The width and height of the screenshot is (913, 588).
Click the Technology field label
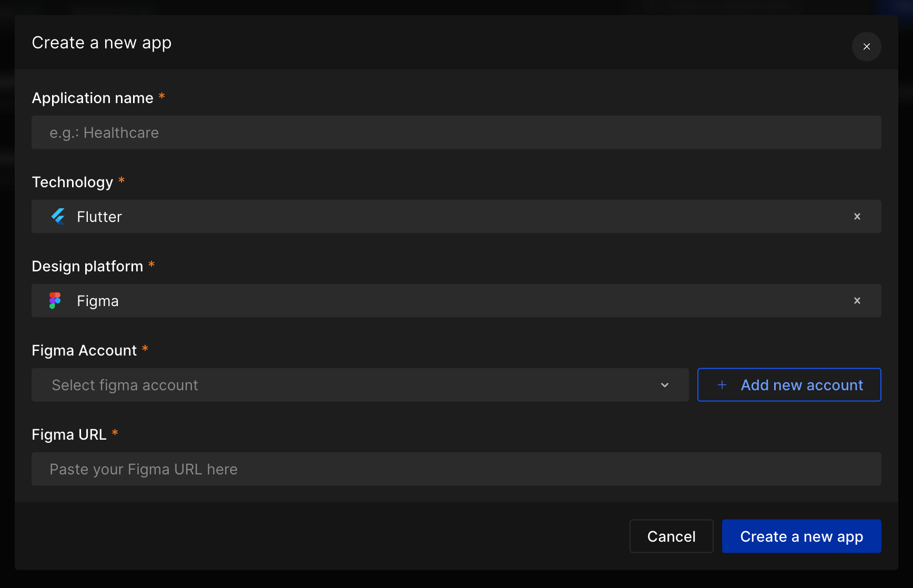coord(73,182)
